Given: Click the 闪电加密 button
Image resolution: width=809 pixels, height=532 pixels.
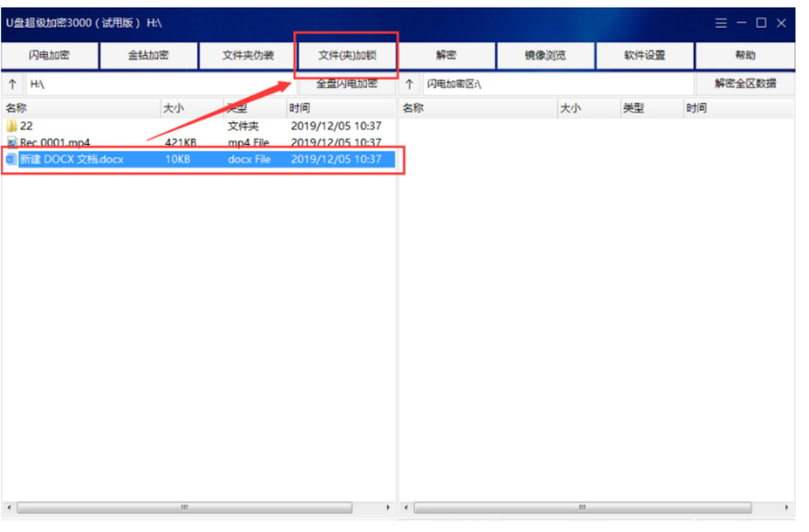Looking at the screenshot, I should 49,56.
